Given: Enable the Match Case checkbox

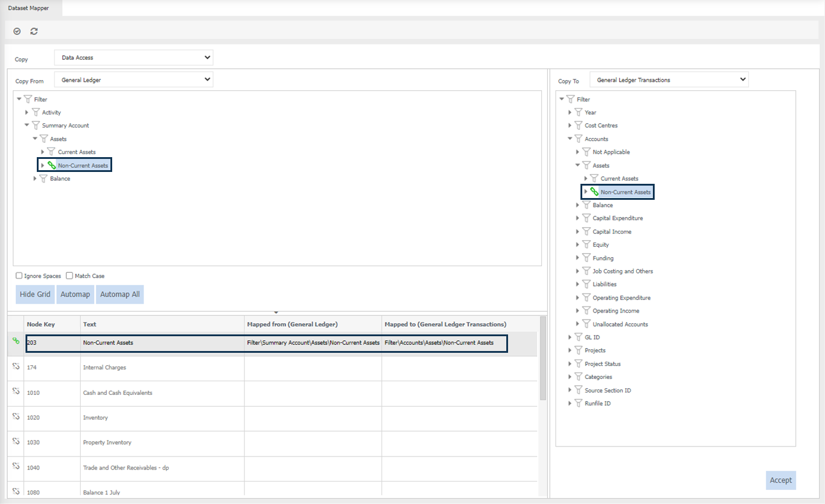Looking at the screenshot, I should 69,276.
